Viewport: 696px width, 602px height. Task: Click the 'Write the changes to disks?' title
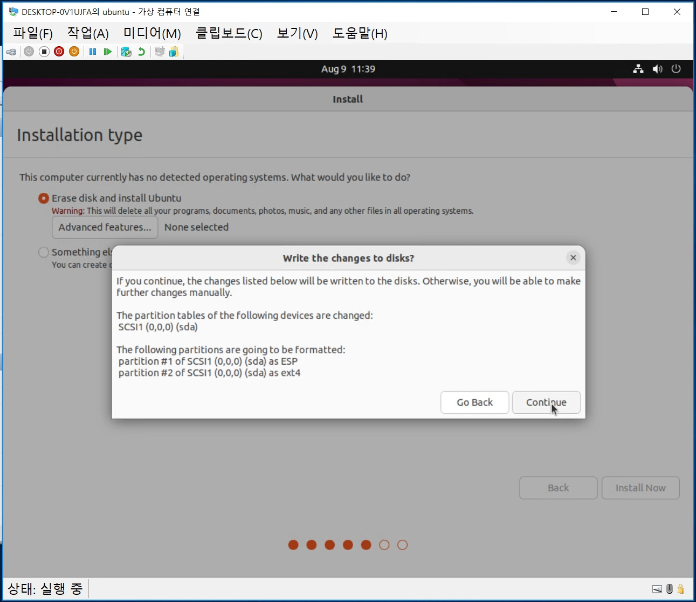click(348, 258)
